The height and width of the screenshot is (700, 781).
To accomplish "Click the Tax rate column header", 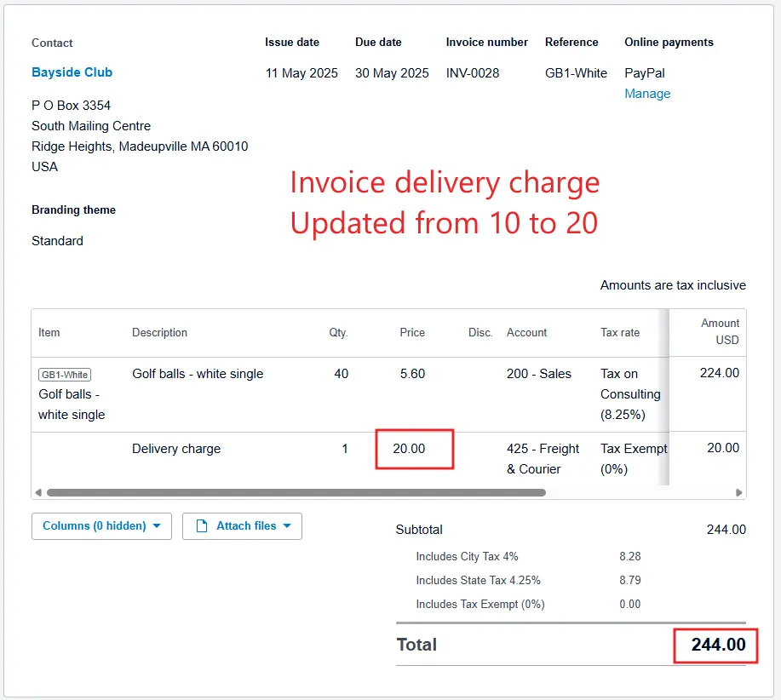I will click(x=619, y=332).
